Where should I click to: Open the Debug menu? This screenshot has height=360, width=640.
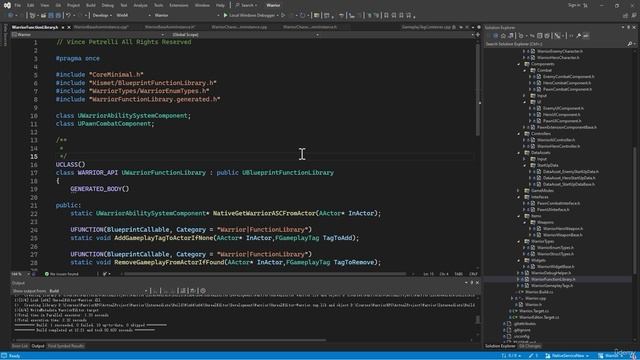(108, 5)
